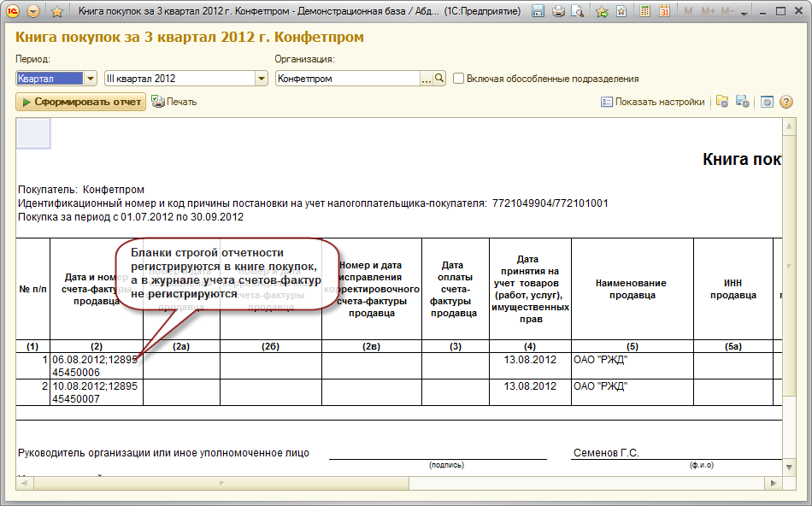Click the top-left corner cell of the spreadsheet

pyautogui.click(x=33, y=133)
